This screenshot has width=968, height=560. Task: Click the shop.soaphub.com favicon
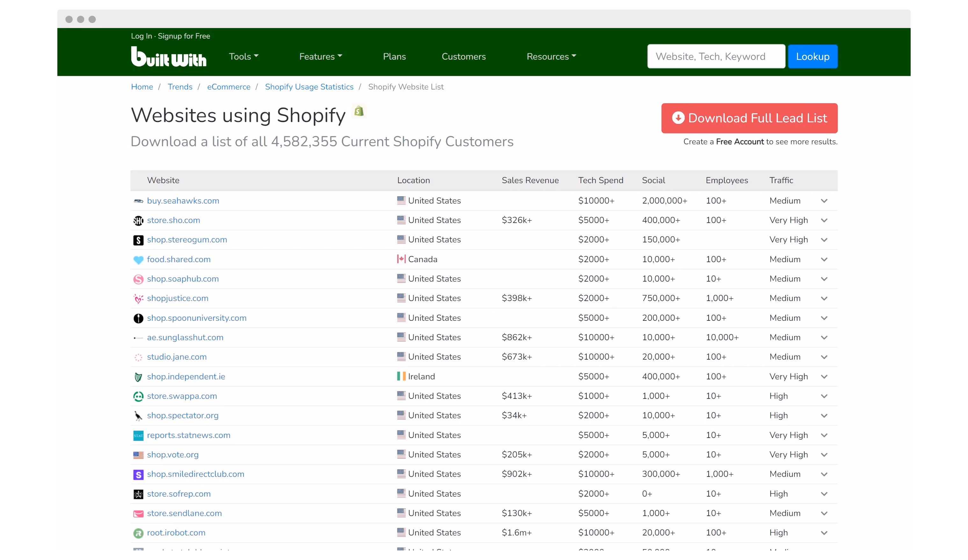[x=138, y=279]
